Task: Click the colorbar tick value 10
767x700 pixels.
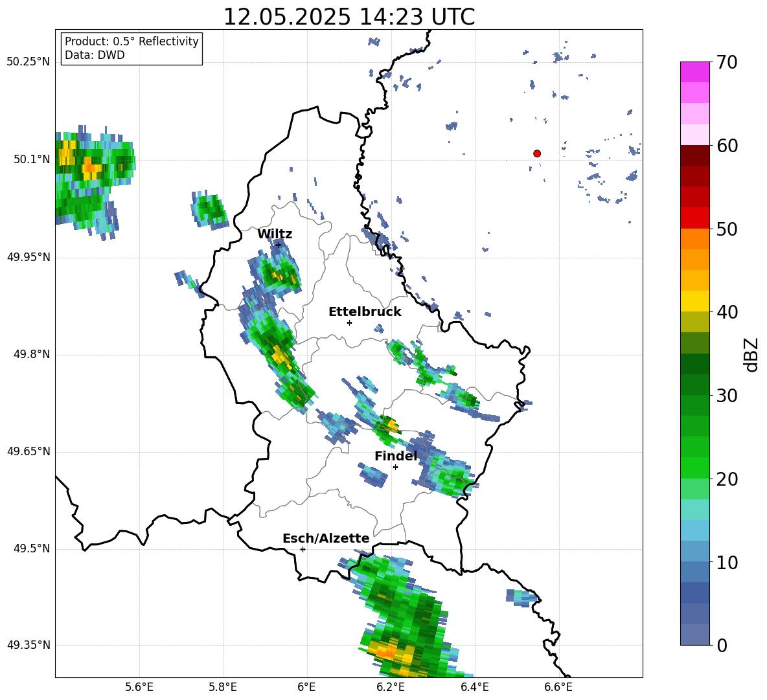Action: pos(727,562)
